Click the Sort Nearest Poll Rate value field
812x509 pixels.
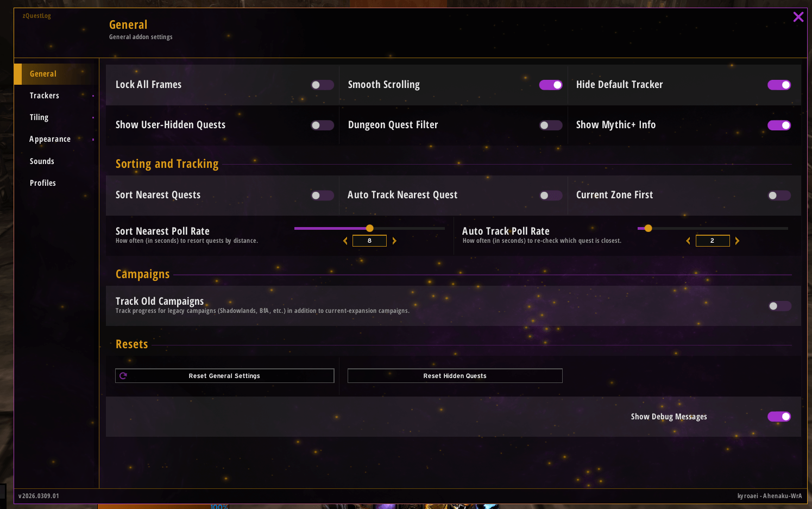point(369,241)
